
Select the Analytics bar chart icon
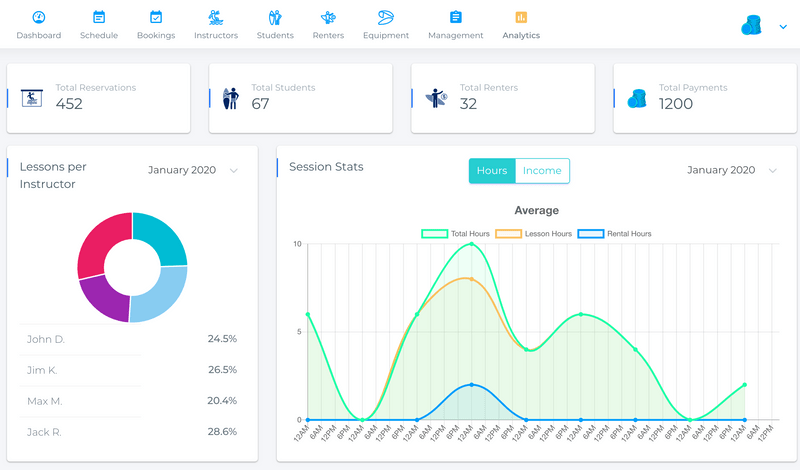tap(521, 17)
